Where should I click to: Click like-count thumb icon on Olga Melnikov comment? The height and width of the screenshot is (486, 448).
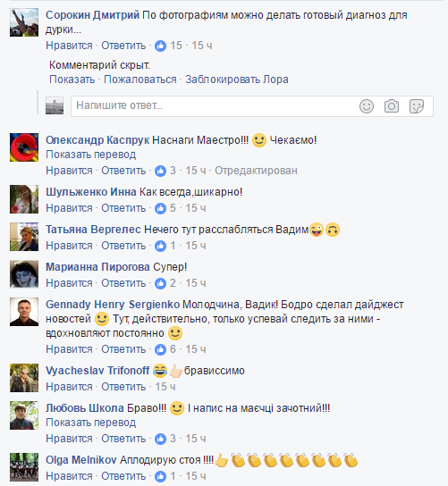point(160,476)
